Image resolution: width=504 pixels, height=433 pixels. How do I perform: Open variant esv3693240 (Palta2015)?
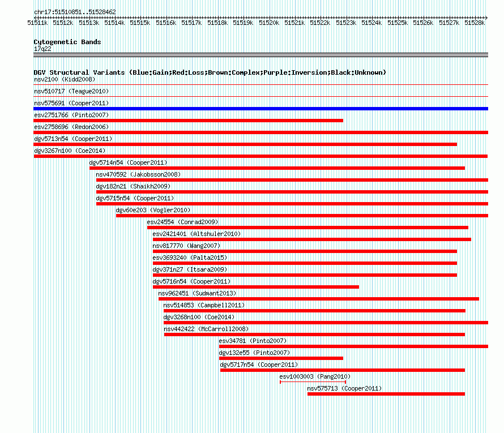pos(190,258)
